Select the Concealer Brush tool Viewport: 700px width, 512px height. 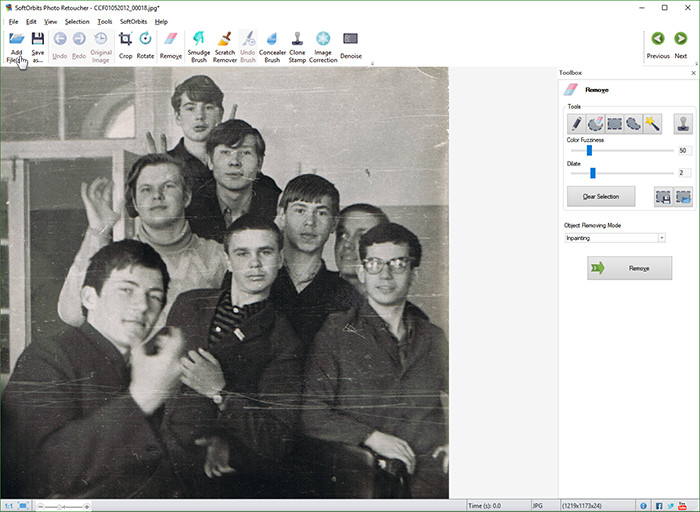click(x=272, y=39)
